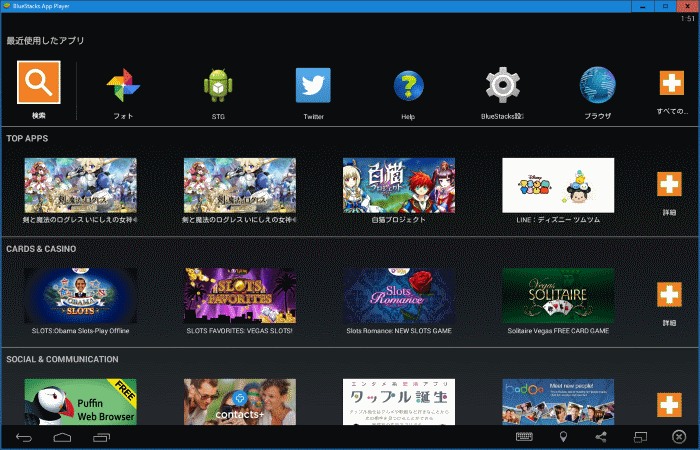
Task: Maximize the BlueStacks window
Action: coord(665,6)
